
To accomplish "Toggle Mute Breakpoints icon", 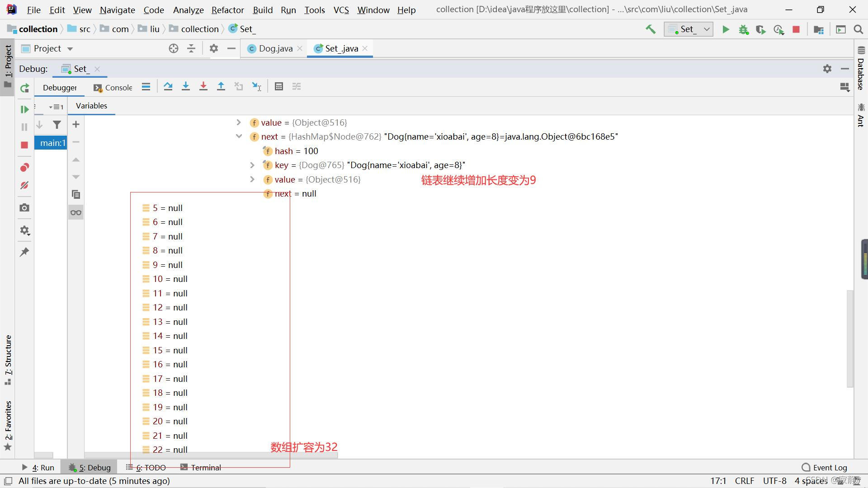I will pyautogui.click(x=24, y=185).
